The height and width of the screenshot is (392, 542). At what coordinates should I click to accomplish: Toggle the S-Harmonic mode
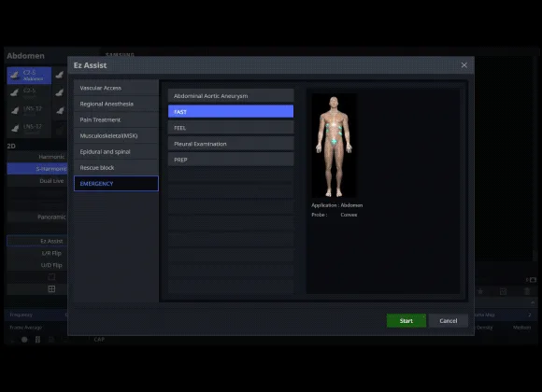pyautogui.click(x=37, y=169)
